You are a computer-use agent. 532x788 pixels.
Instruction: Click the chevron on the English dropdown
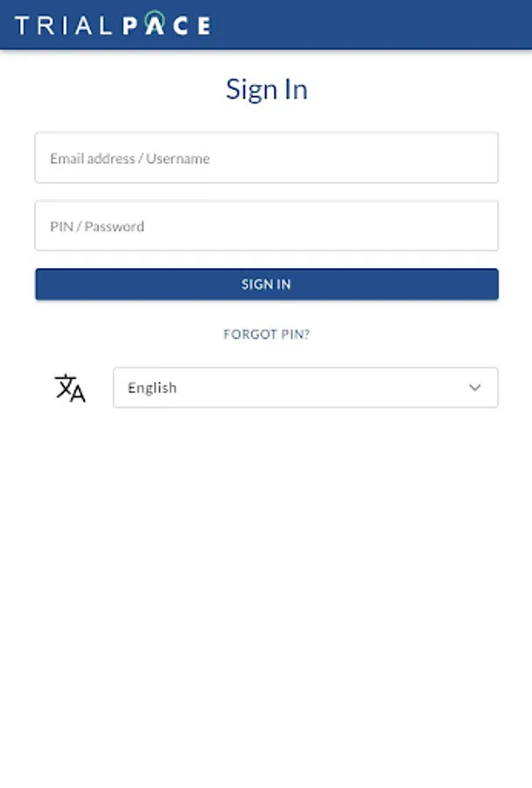click(475, 387)
